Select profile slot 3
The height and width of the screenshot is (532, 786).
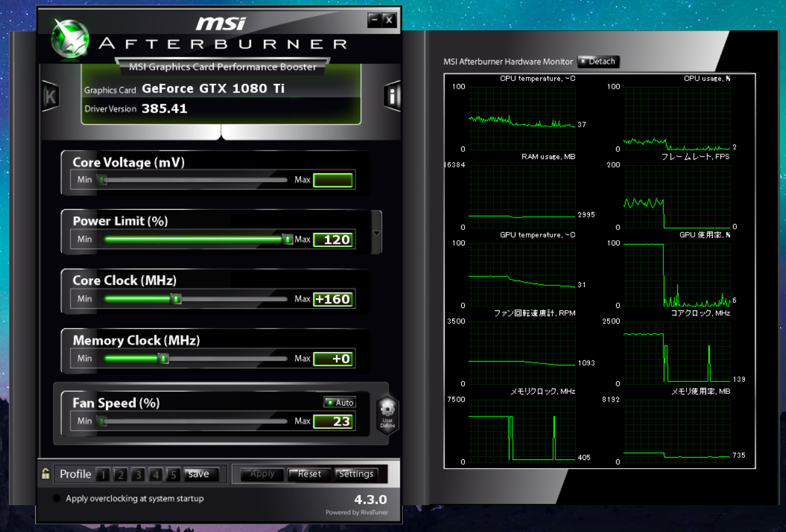[x=138, y=475]
